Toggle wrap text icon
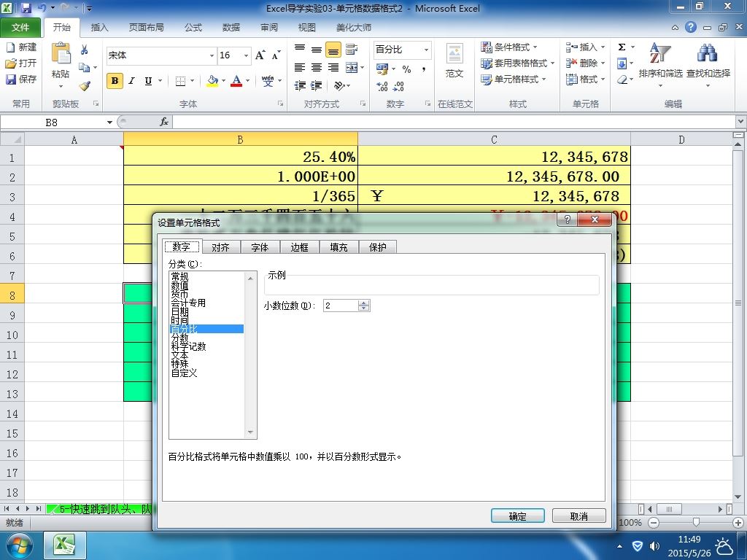The height and width of the screenshot is (560, 747). click(x=352, y=49)
